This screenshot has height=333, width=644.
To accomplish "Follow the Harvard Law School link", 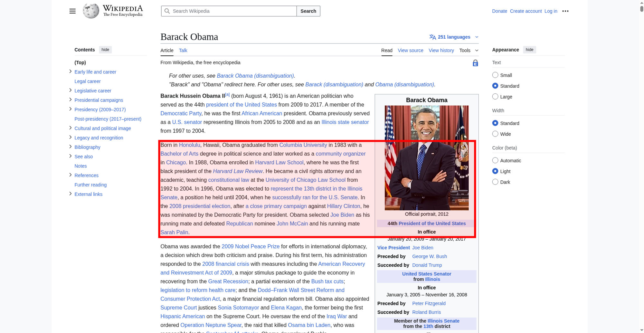I will tap(279, 163).
